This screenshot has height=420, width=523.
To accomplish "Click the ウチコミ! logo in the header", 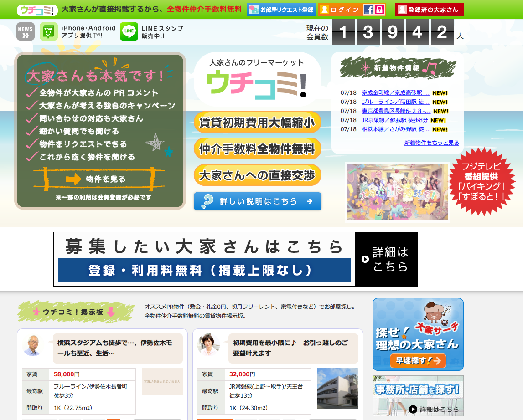I will click(x=37, y=10).
